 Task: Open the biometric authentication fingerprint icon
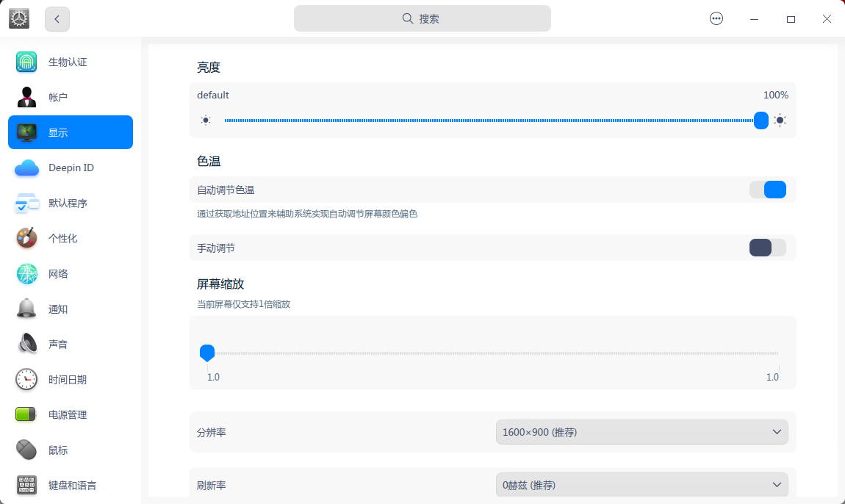(26, 62)
